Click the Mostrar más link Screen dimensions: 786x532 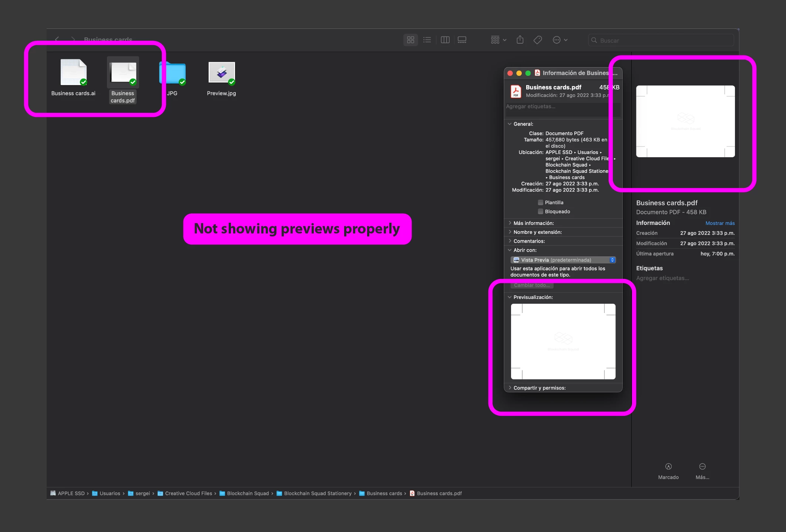tap(720, 223)
